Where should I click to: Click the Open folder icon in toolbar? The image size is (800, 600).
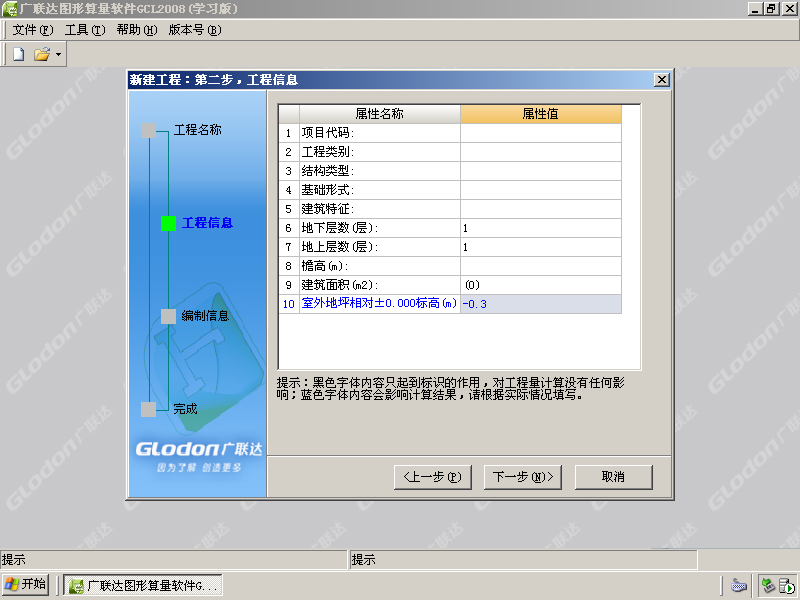coord(42,54)
